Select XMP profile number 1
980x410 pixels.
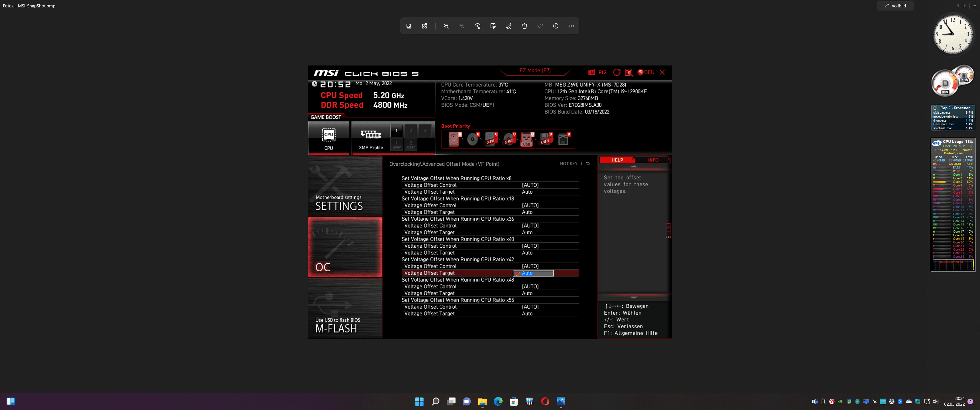click(x=396, y=130)
